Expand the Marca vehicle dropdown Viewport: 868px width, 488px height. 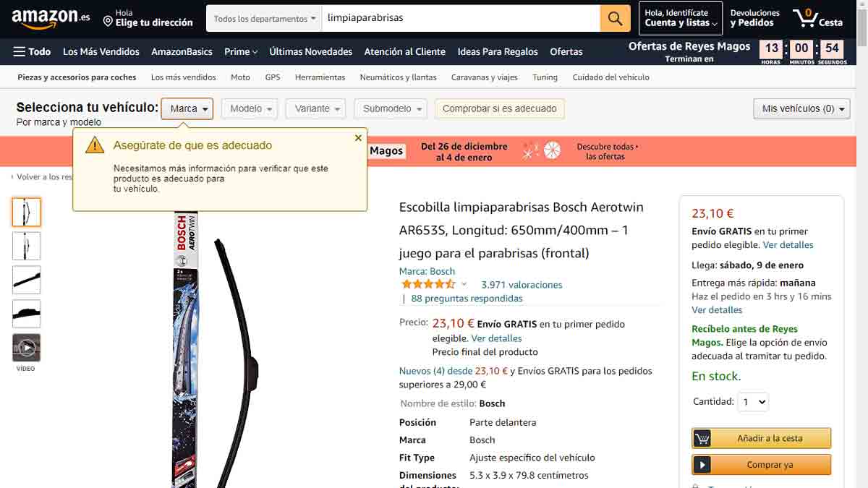pos(187,108)
